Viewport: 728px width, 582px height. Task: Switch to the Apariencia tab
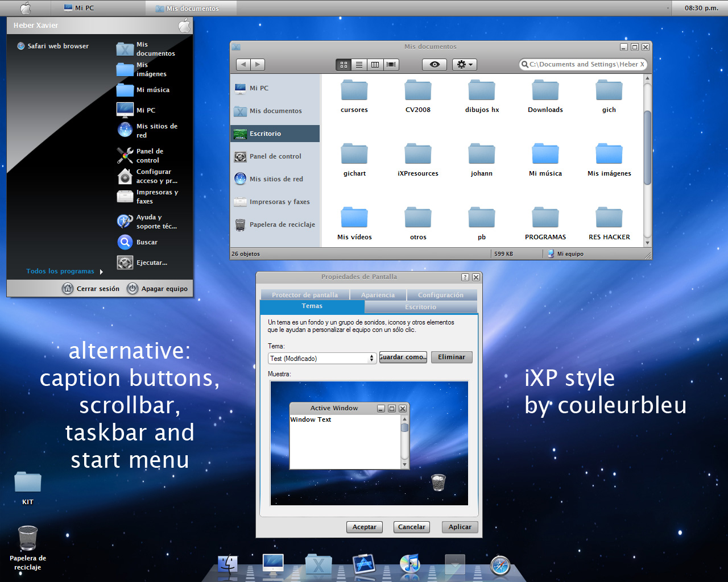point(378,294)
